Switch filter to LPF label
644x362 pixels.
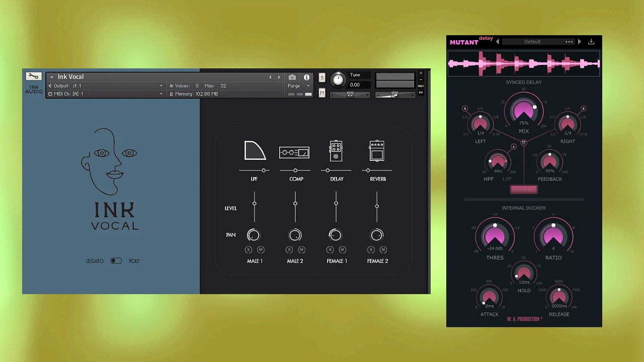point(507,179)
